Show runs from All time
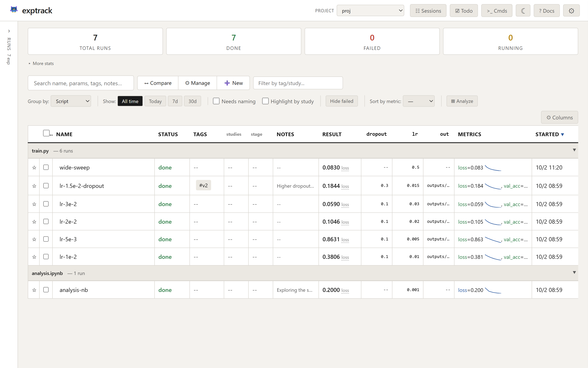 tap(130, 101)
